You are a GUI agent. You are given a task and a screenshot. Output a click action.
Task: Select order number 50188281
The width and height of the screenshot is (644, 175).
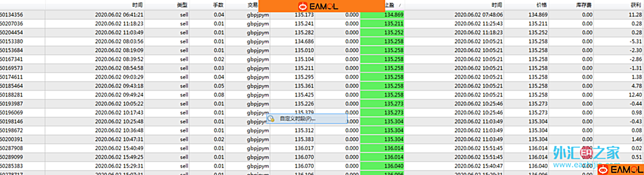tap(11, 94)
